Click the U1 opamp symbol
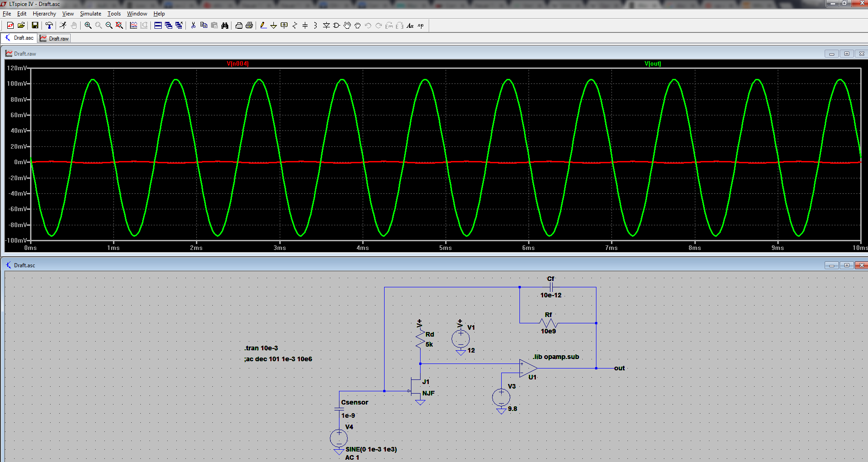Image resolution: width=868 pixels, height=462 pixels. point(529,369)
